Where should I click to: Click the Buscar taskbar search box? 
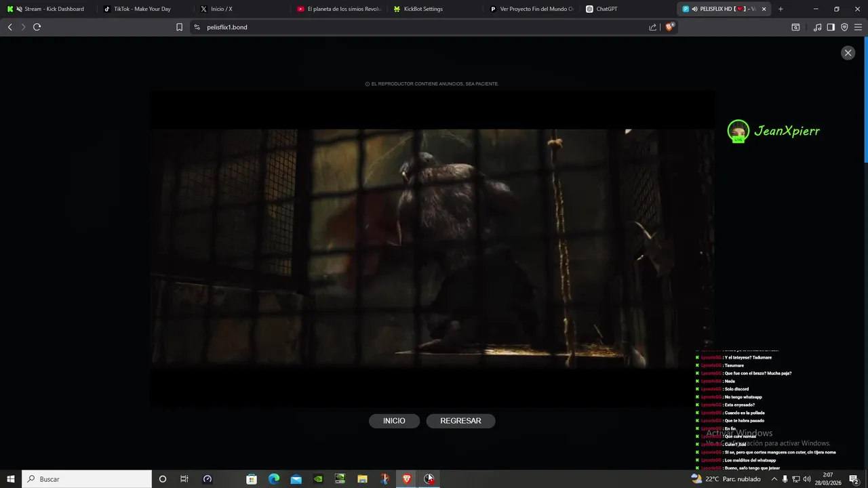pos(87,479)
